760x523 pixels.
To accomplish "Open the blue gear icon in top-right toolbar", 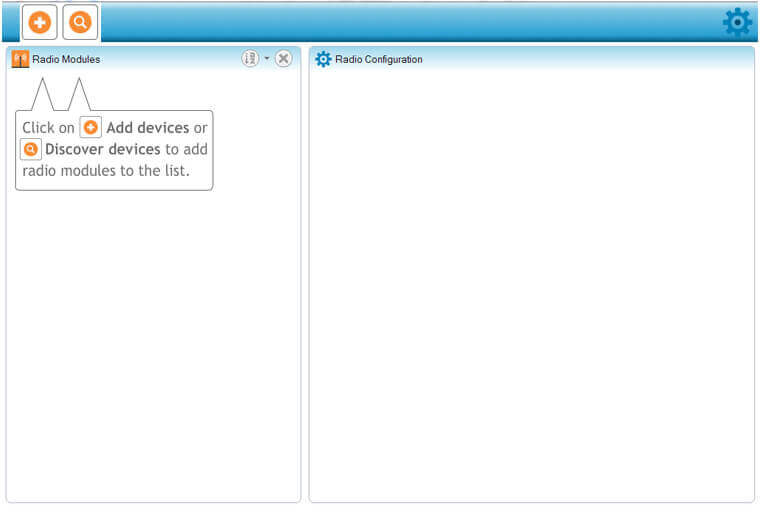I will (x=737, y=22).
